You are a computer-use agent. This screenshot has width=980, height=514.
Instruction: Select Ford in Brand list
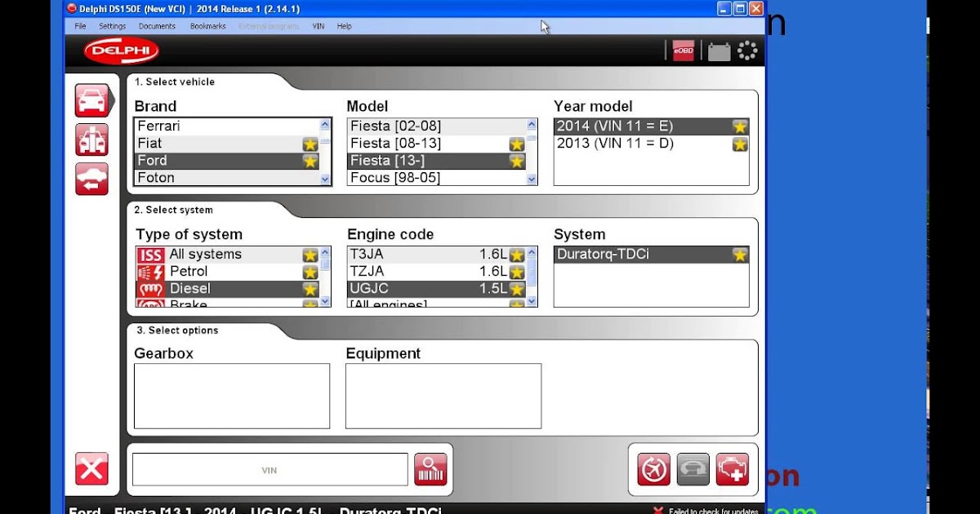pyautogui.click(x=226, y=161)
